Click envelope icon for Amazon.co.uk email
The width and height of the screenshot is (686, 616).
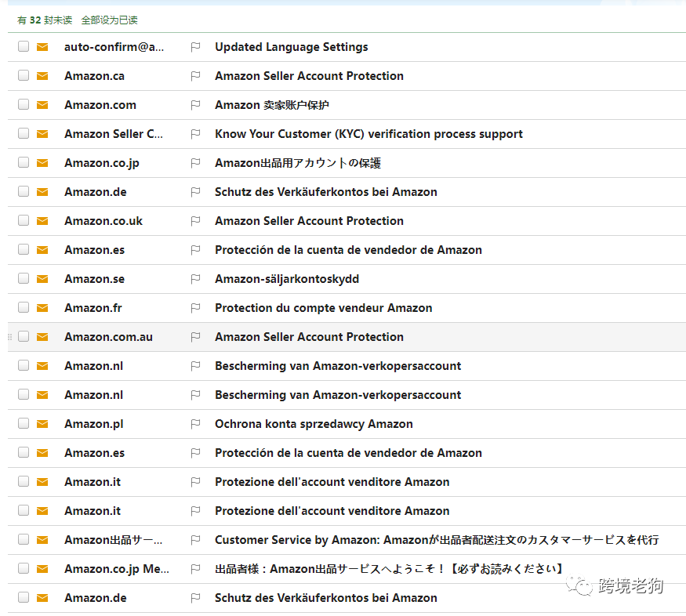point(42,221)
